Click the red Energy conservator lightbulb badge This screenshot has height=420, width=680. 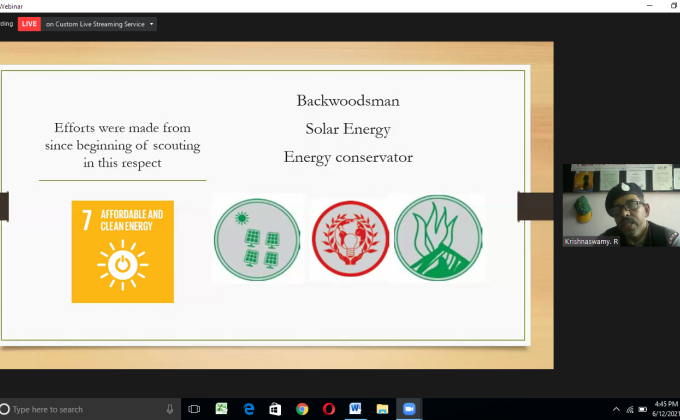coord(350,239)
